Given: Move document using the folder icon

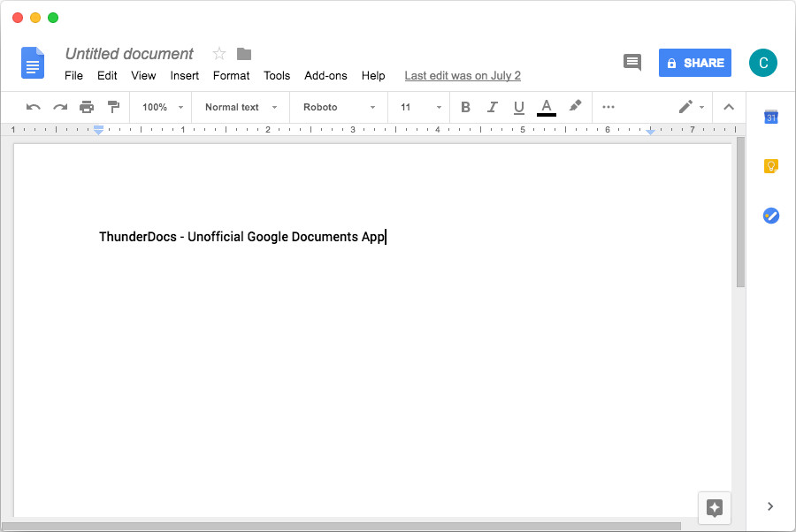Looking at the screenshot, I should [x=244, y=53].
